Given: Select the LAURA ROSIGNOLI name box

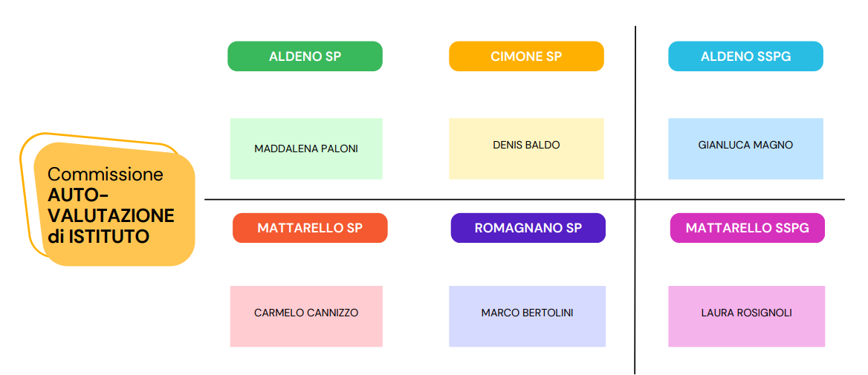Looking at the screenshot, I should point(746,316).
